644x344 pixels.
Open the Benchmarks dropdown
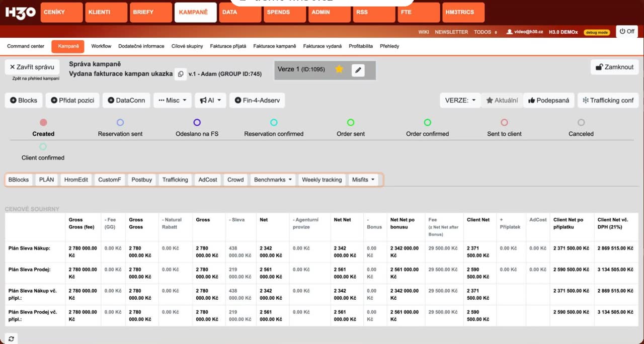pos(273,180)
